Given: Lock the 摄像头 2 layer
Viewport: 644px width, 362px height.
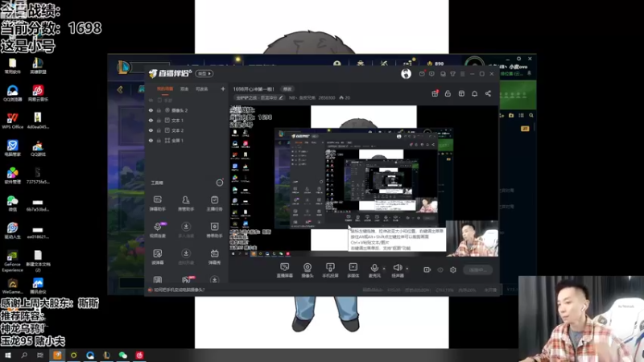Looking at the screenshot, I should coord(159,110).
